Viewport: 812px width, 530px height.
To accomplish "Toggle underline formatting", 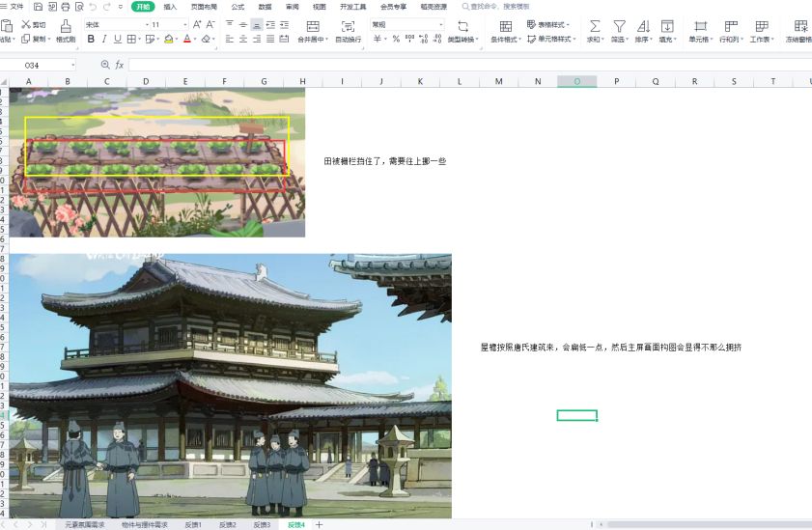I will [118, 40].
